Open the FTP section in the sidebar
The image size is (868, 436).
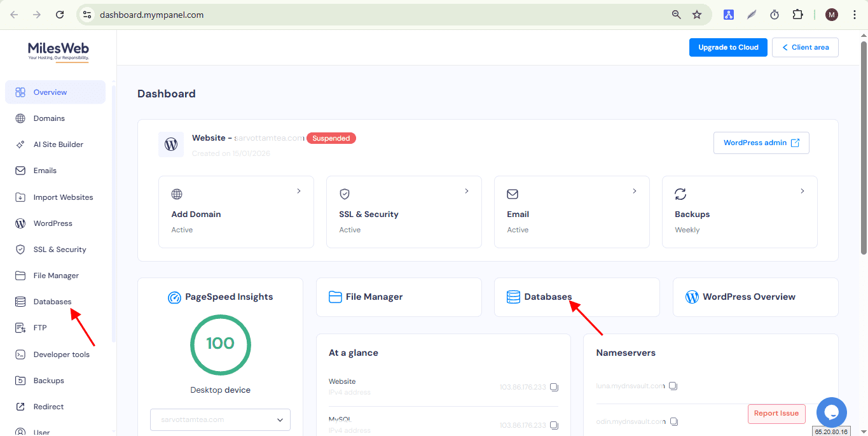pyautogui.click(x=40, y=327)
